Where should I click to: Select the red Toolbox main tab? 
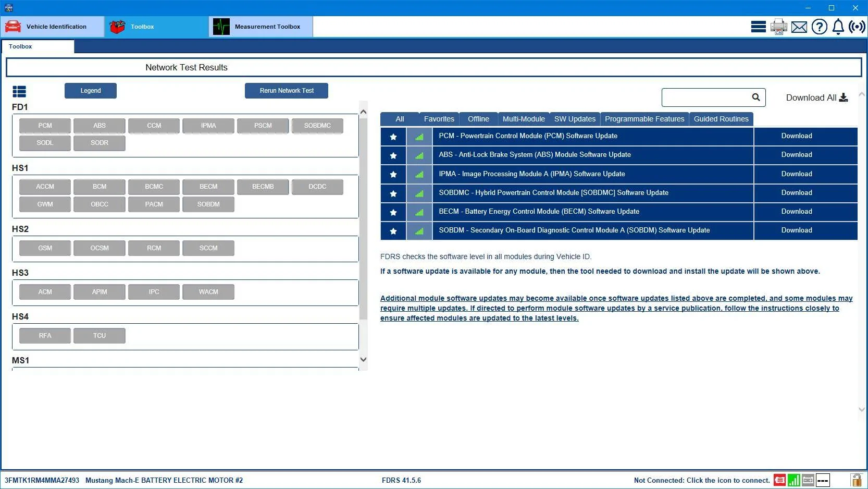(156, 27)
